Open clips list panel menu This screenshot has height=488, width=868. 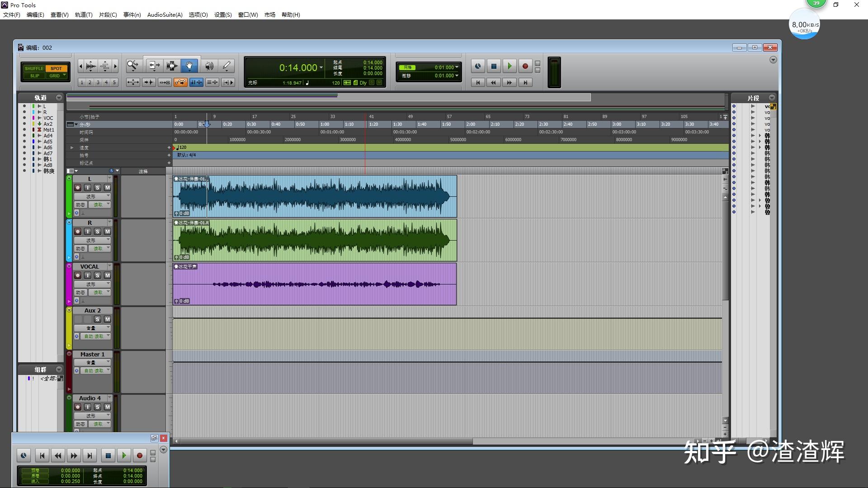pyautogui.click(x=772, y=98)
